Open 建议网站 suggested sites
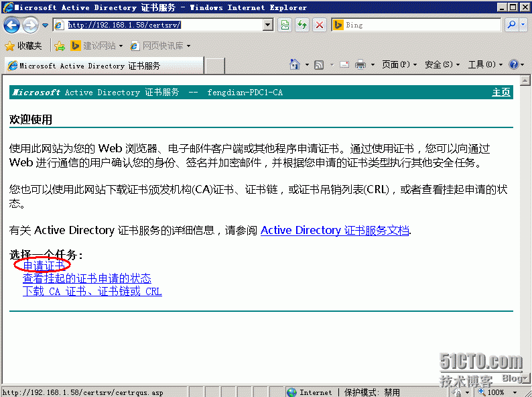The height and width of the screenshot is (397, 532). pyautogui.click(x=96, y=46)
